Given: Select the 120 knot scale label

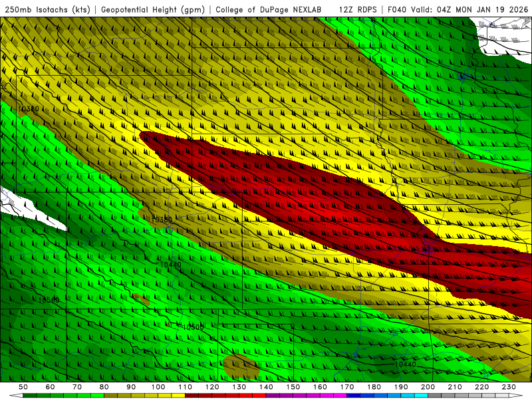Looking at the screenshot, I should point(212,387).
